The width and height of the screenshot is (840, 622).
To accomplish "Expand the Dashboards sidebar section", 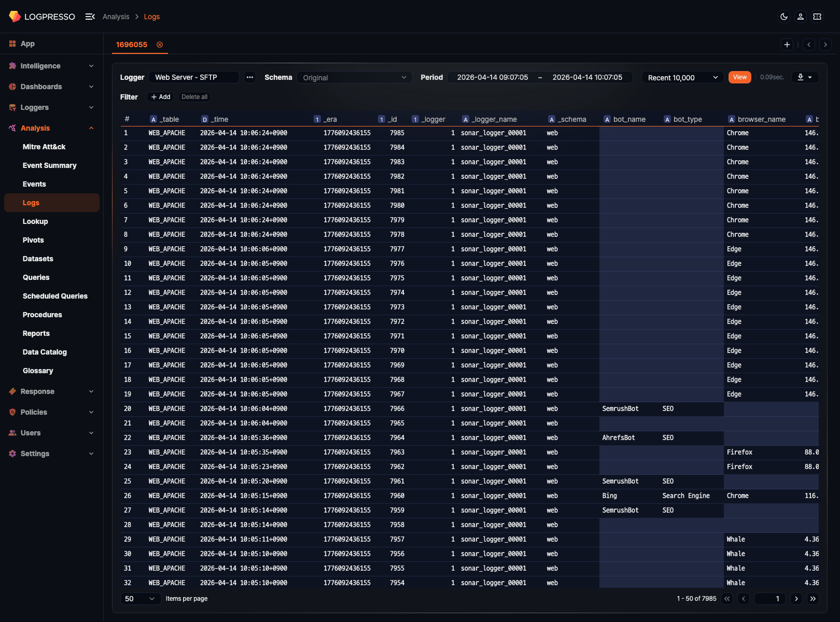I will pos(41,87).
